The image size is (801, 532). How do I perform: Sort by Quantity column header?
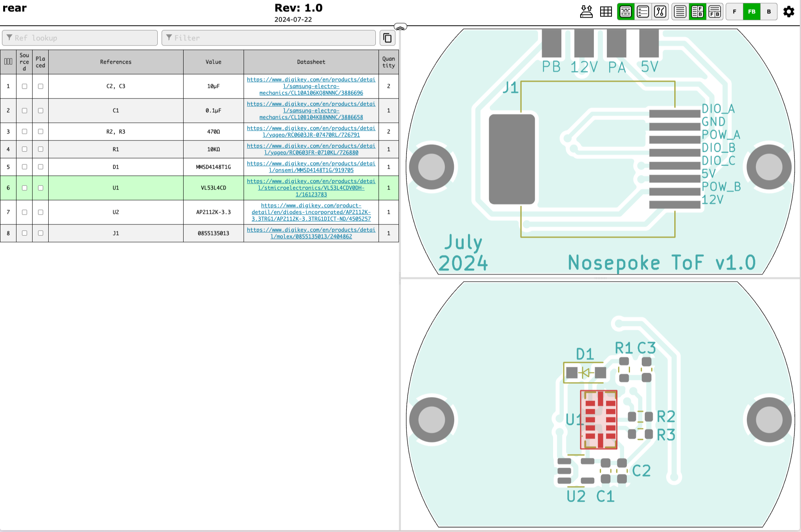point(389,62)
